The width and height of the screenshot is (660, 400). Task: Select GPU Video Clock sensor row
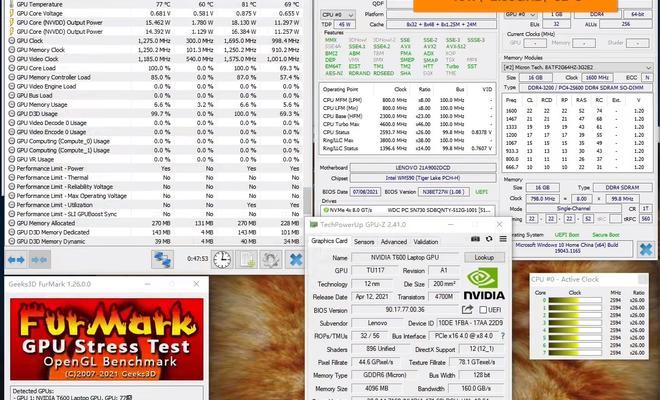click(154, 59)
